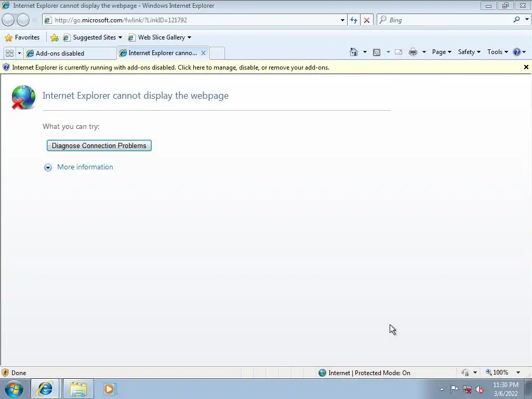Click the Read Mail envelope icon
Screen dimensions: 532x399
398,52
